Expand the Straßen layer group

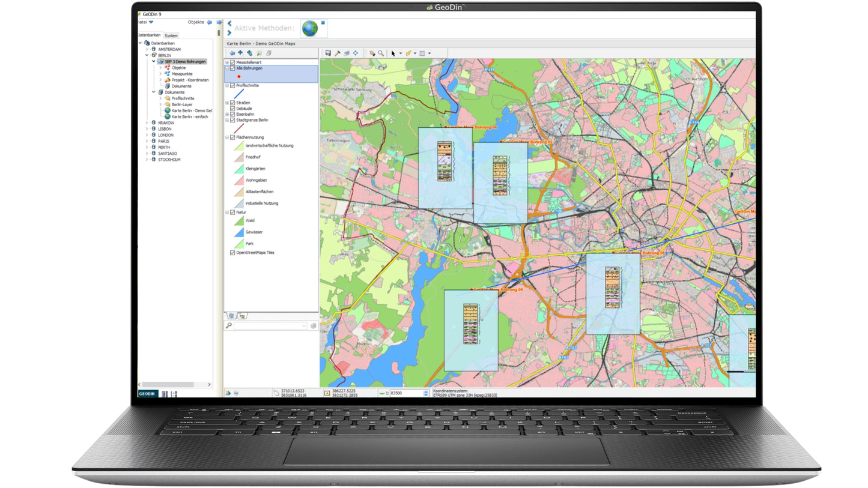(x=227, y=103)
